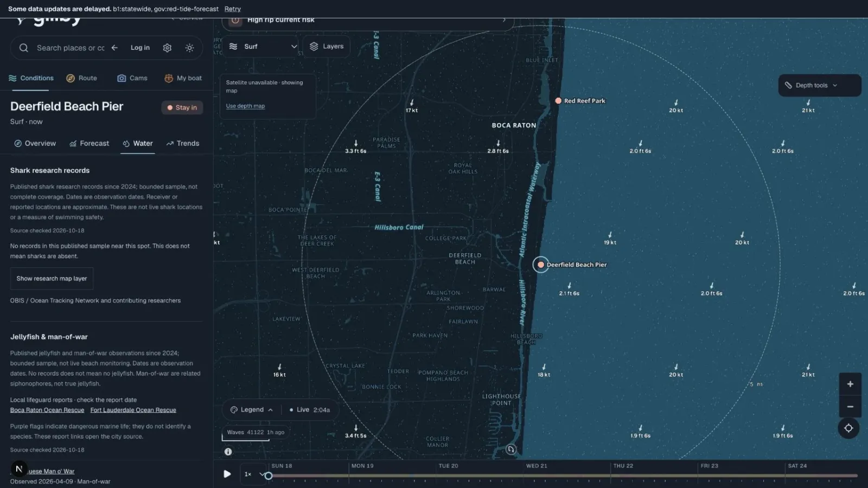Select the Trends sub-tab
This screenshot has width=868, height=488.
182,144
